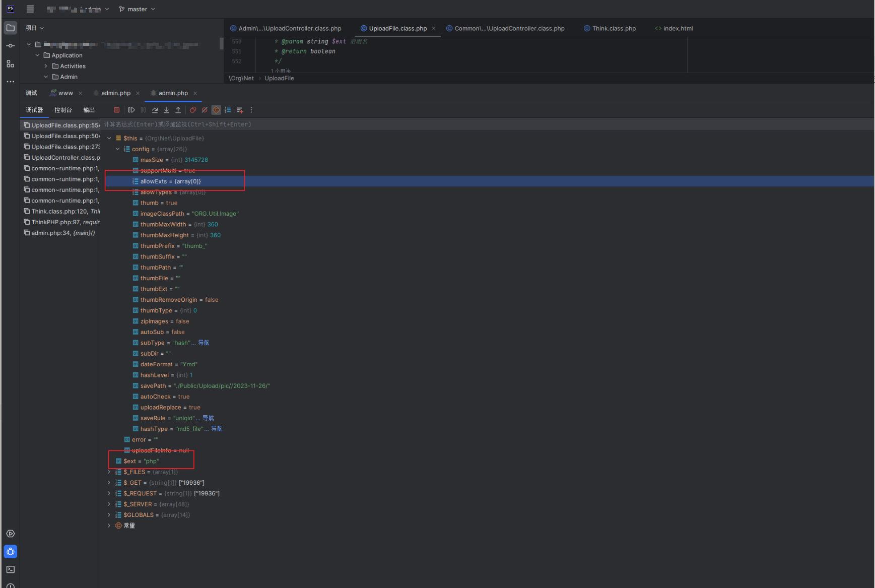Image resolution: width=875 pixels, height=588 pixels.
Task: Select the 控制台 console tab
Action: point(63,110)
